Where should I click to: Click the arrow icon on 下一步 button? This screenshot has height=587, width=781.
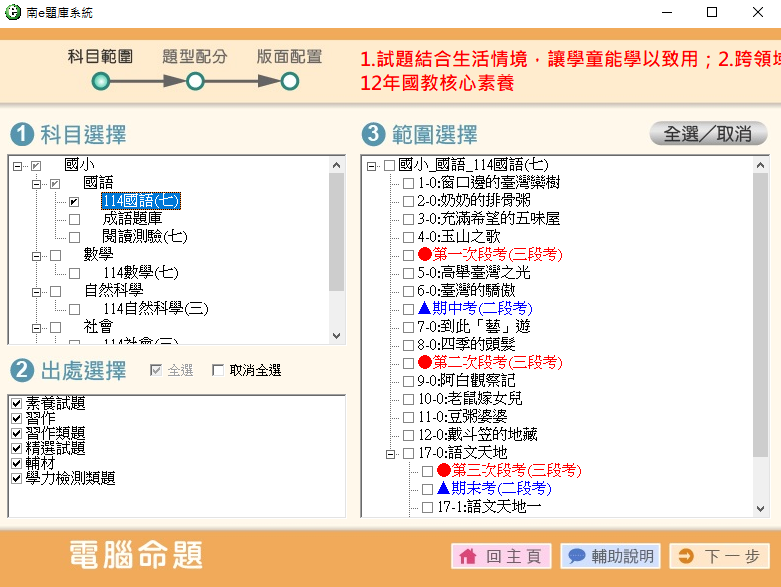pyautogui.click(x=686, y=556)
